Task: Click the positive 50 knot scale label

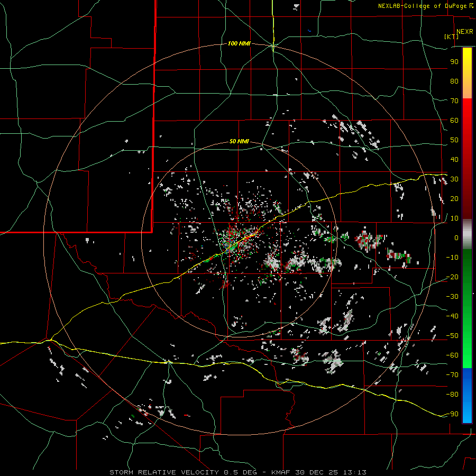Action: [x=454, y=140]
